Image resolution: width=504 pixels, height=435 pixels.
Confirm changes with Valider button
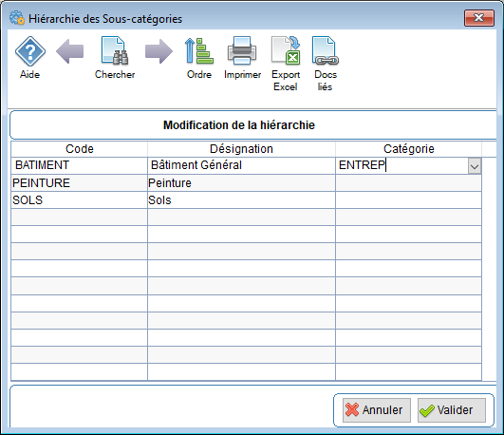coord(452,410)
